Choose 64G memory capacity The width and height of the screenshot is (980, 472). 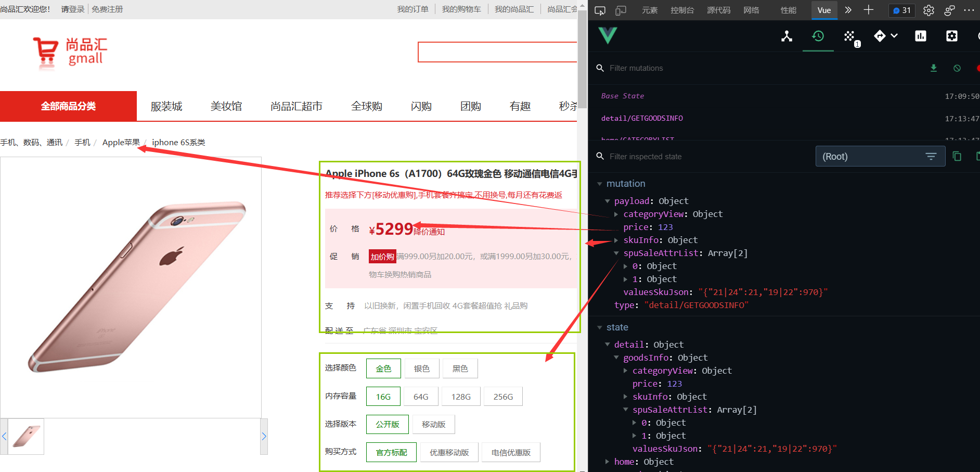(421, 397)
